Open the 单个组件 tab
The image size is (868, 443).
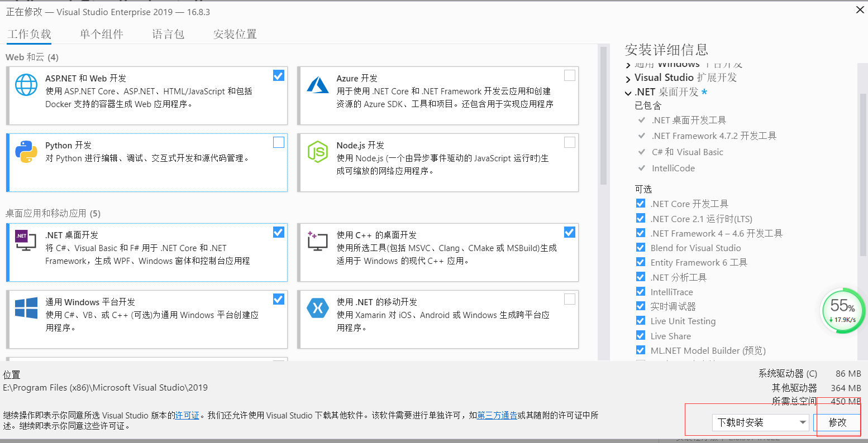(102, 34)
